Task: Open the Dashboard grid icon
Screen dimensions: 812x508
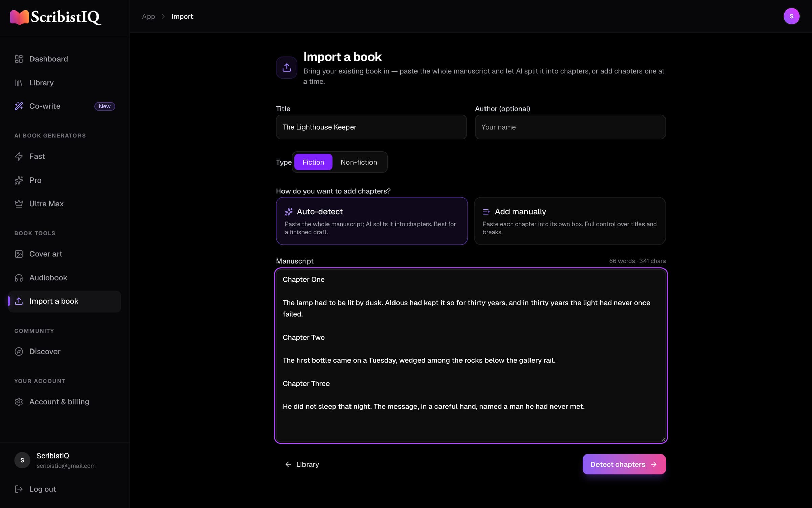Action: tap(19, 59)
